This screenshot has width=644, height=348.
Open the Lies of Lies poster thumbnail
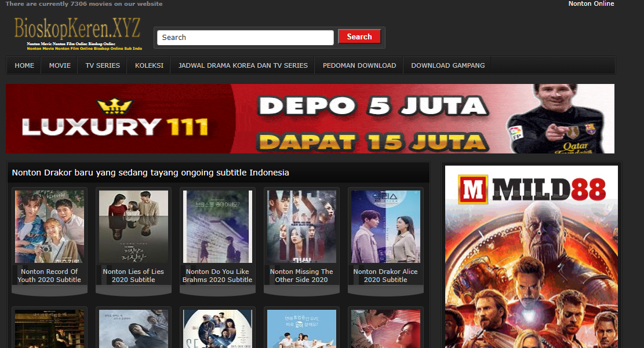tap(133, 226)
